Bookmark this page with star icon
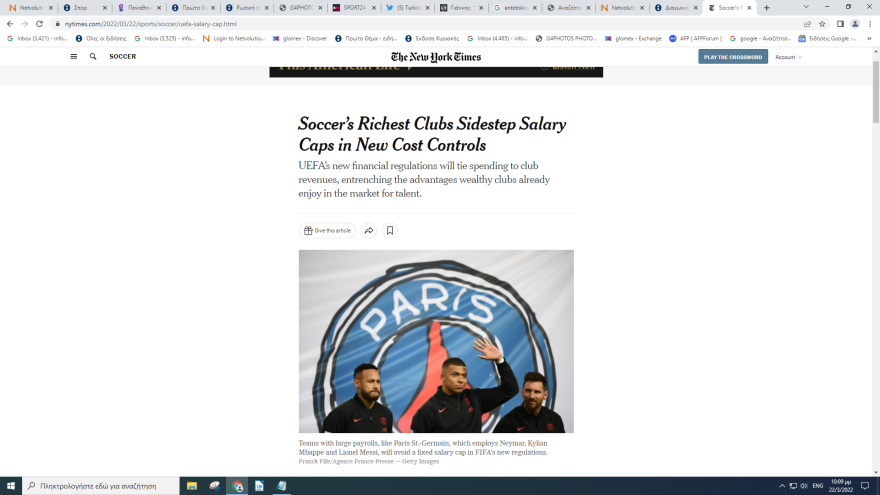 822,24
